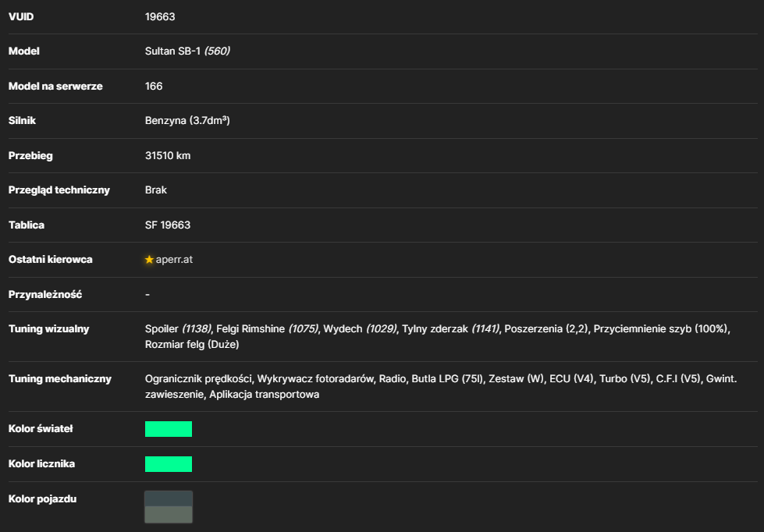The width and height of the screenshot is (764, 532).
Task: Click the Turbo (V5) entry
Action: 624,379
